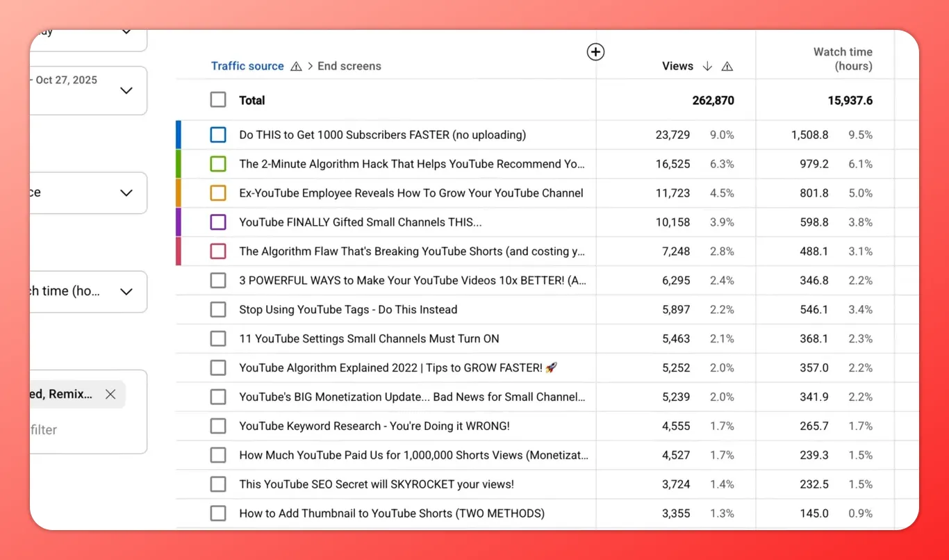Check the box for This YouTube SEO Secret row
Image resolution: width=949 pixels, height=560 pixels.
tap(218, 484)
